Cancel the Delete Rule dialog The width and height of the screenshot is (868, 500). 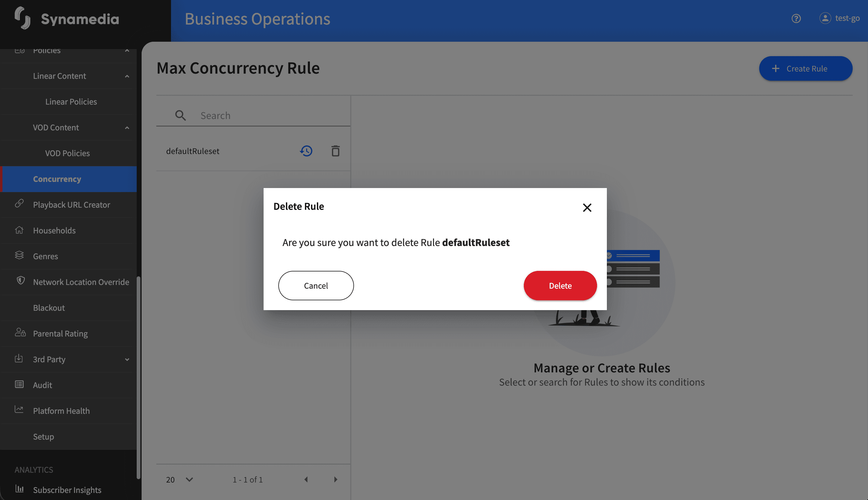(316, 285)
